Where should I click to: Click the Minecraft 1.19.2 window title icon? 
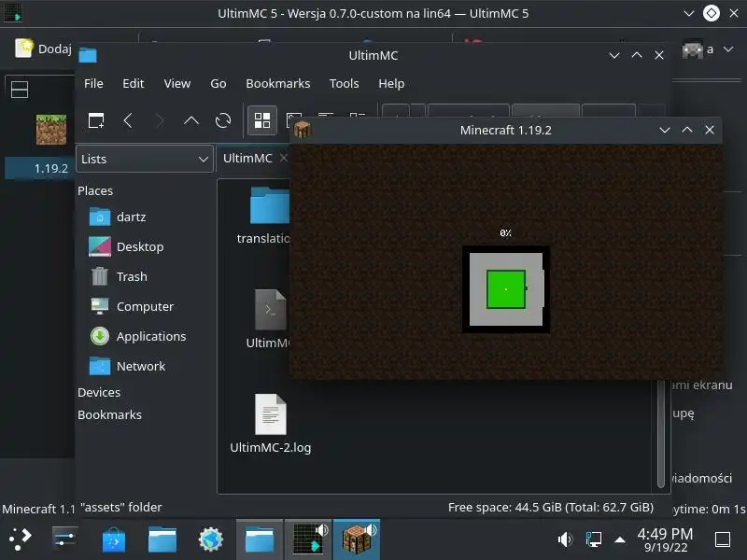click(x=302, y=129)
